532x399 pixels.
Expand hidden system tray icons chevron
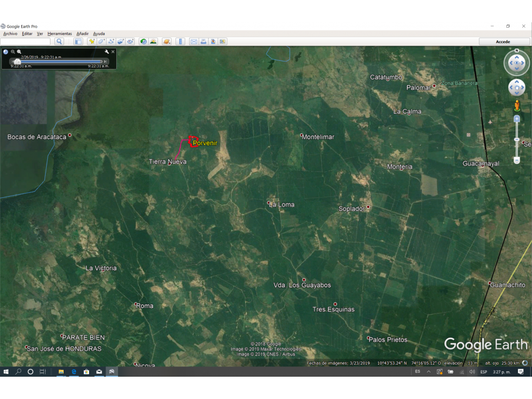click(x=429, y=372)
